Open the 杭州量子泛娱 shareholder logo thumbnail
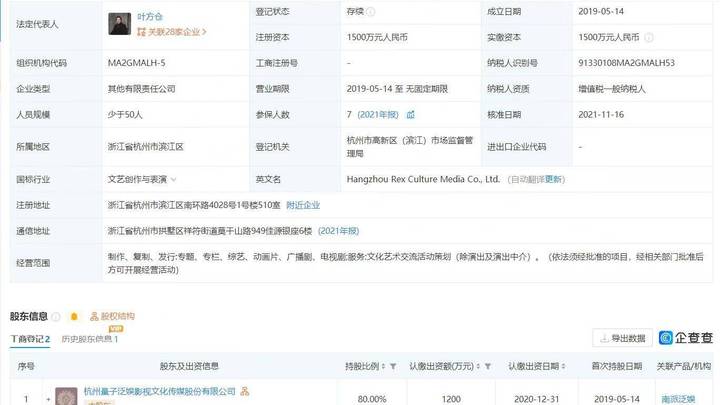Image resolution: width=720 pixels, height=405 pixels. tap(66, 396)
